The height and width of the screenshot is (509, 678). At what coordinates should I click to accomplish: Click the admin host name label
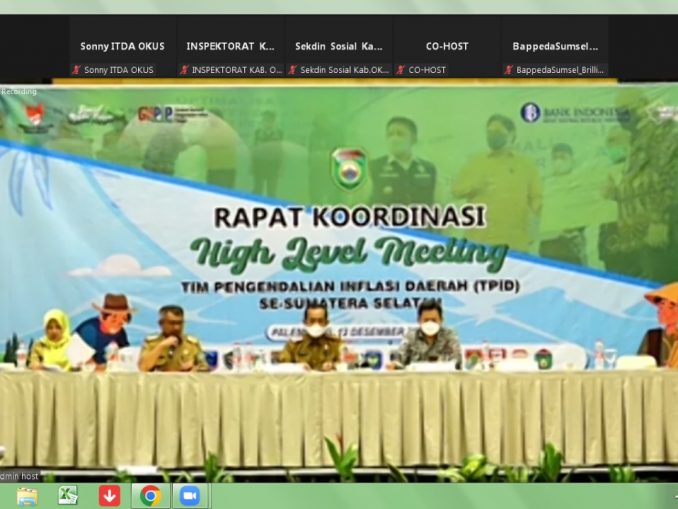coord(20,477)
